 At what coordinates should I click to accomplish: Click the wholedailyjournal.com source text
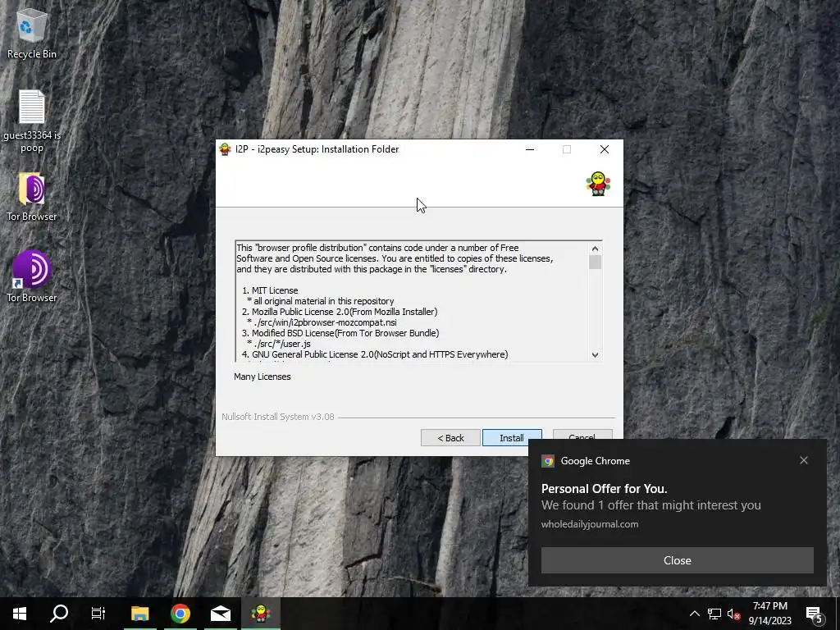point(589,524)
